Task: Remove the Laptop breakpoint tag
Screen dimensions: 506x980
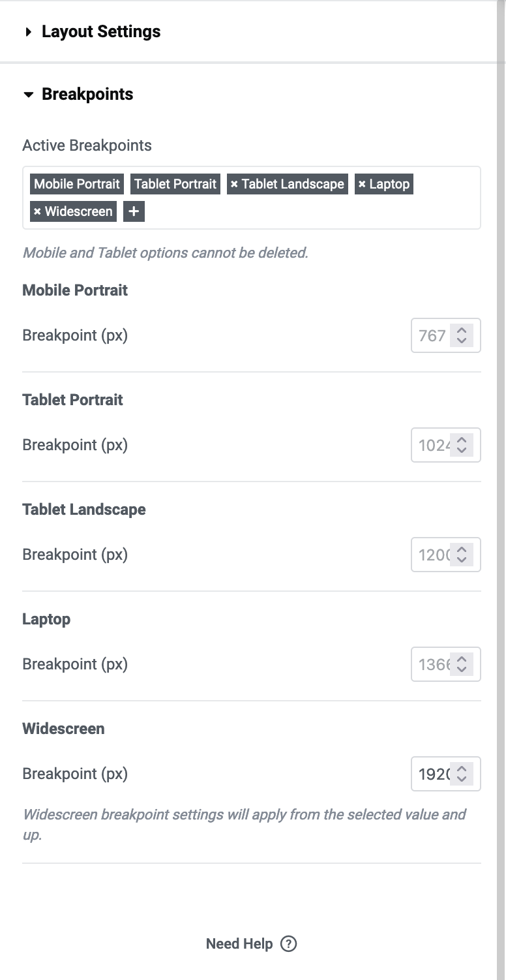Action: coord(362,185)
